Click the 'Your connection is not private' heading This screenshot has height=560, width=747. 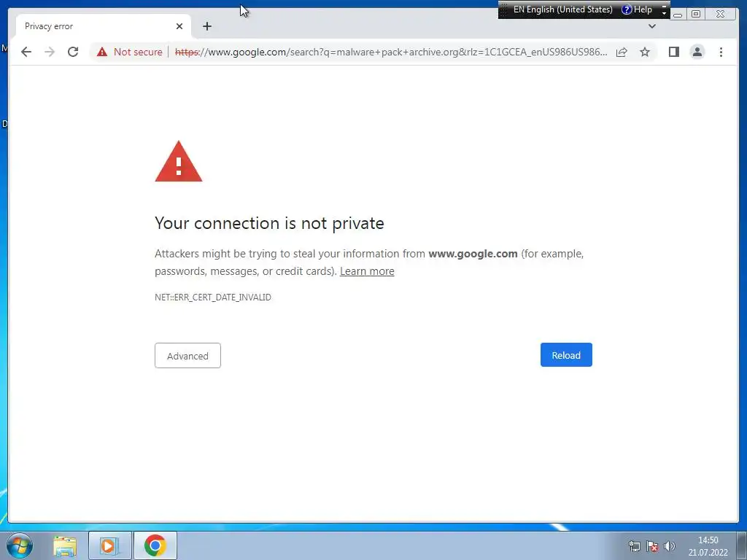[269, 223]
